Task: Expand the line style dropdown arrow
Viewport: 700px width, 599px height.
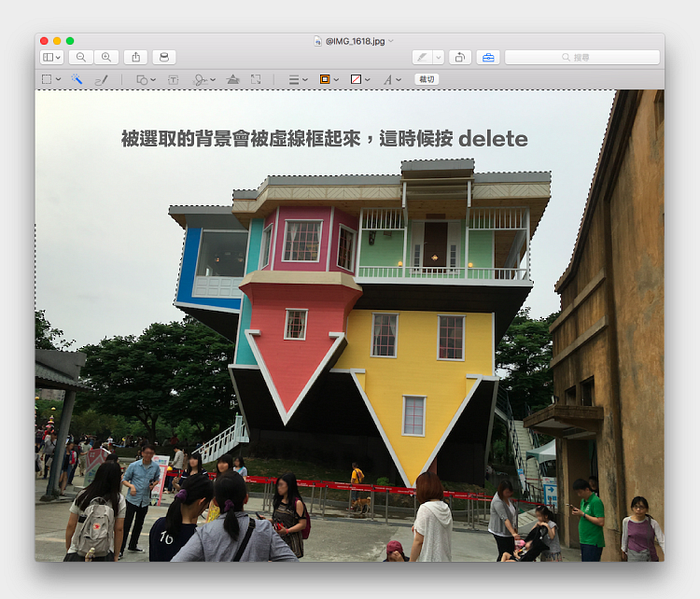Action: (305, 80)
